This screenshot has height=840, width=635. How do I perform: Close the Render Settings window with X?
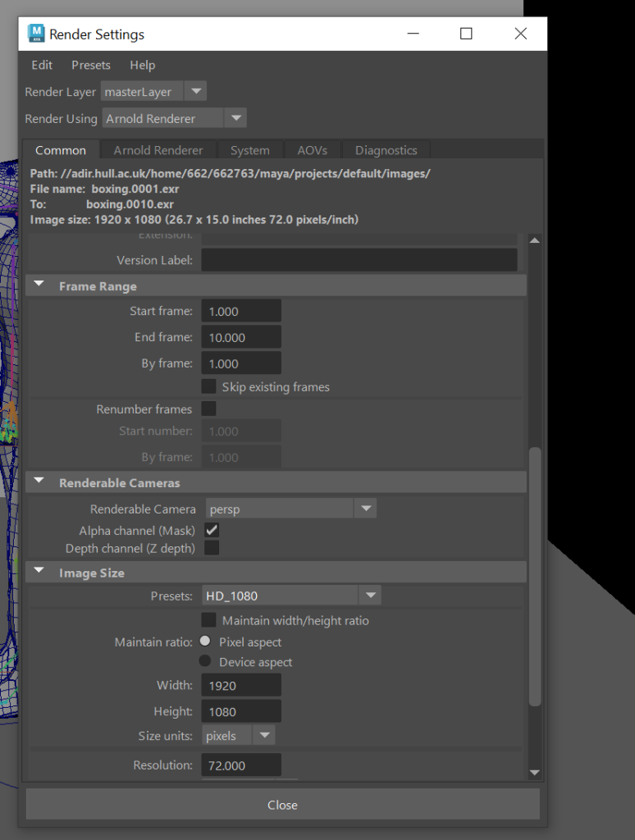[520, 34]
